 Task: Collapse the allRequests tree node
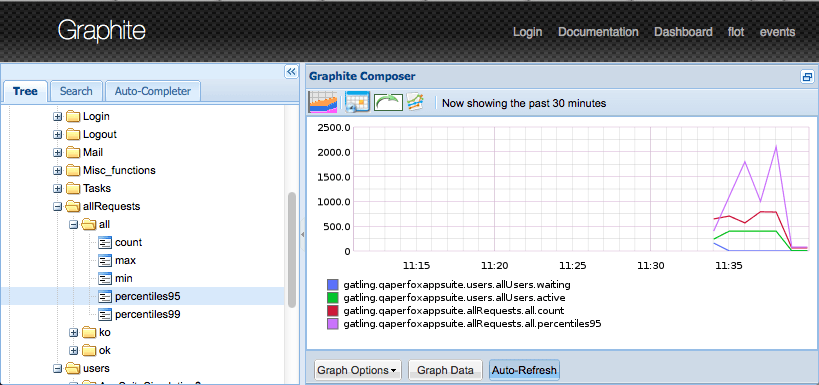pyautogui.click(x=57, y=206)
